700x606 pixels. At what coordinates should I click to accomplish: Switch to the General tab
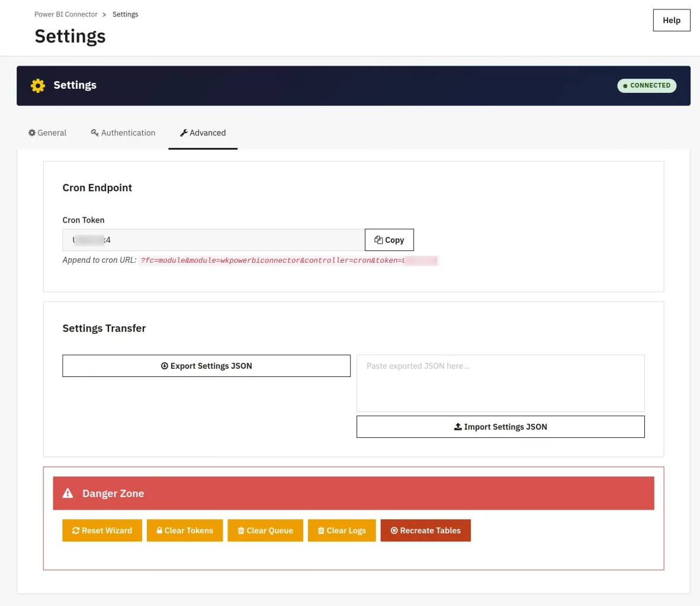[x=47, y=133]
